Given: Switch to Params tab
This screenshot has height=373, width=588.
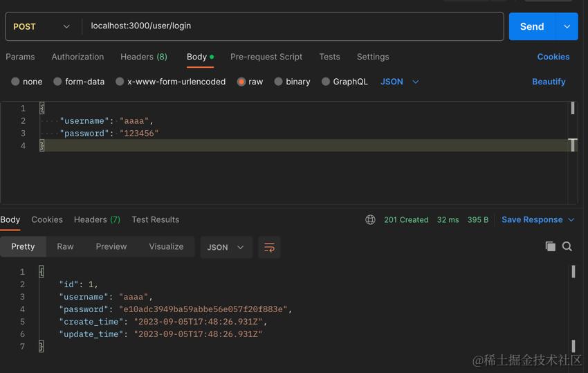Looking at the screenshot, I should 20,57.
